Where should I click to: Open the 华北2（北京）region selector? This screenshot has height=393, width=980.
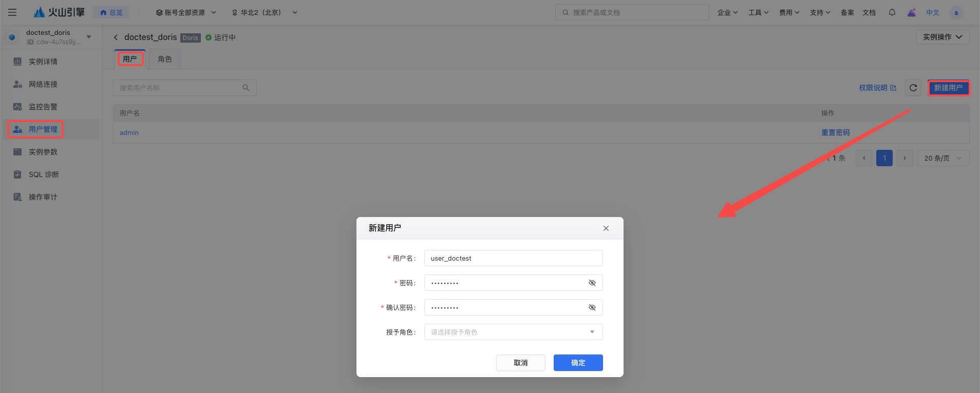(265, 12)
